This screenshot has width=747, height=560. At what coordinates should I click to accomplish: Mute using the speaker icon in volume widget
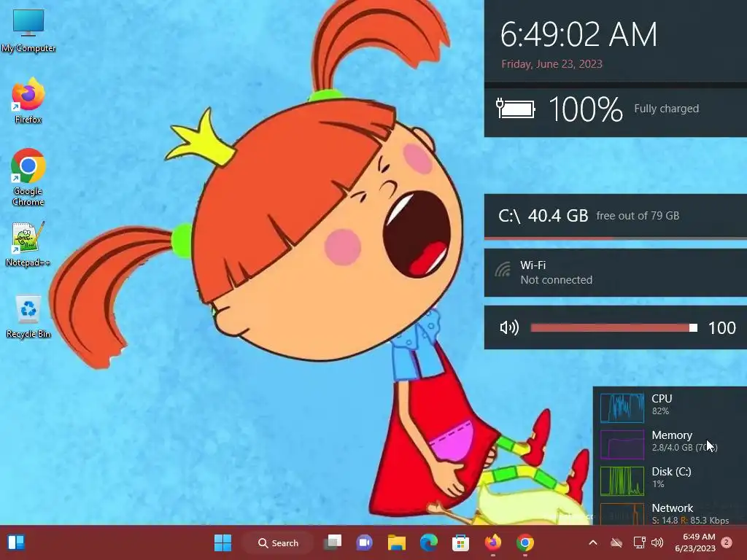(508, 327)
